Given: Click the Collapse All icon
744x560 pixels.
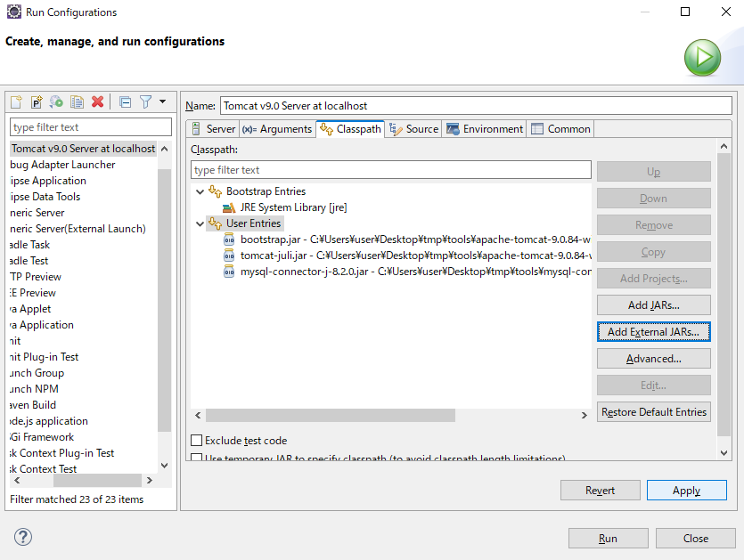Looking at the screenshot, I should 126,101.
